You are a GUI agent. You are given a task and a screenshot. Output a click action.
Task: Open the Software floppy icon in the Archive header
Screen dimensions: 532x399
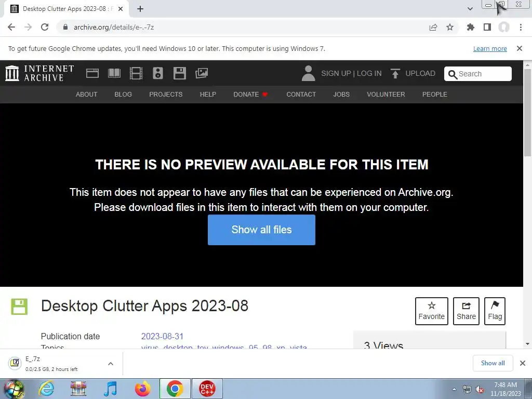point(179,73)
